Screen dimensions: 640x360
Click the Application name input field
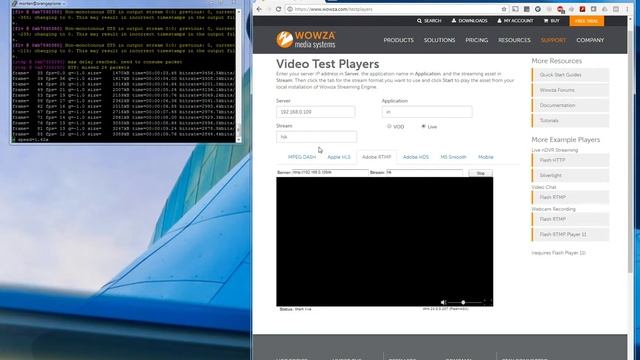427,112
